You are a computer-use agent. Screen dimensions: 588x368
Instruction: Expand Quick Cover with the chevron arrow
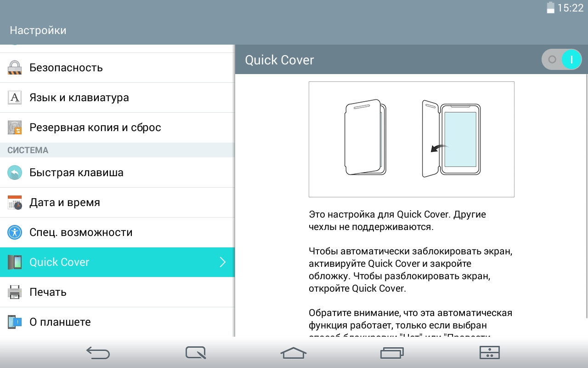click(223, 262)
